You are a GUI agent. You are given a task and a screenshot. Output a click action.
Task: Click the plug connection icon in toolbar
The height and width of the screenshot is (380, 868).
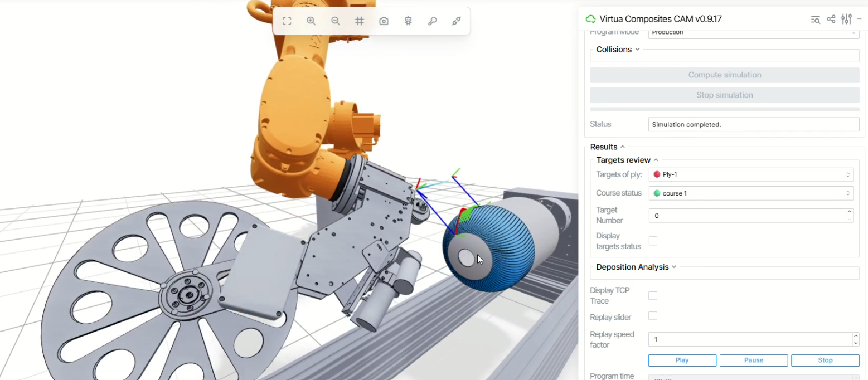pos(456,21)
